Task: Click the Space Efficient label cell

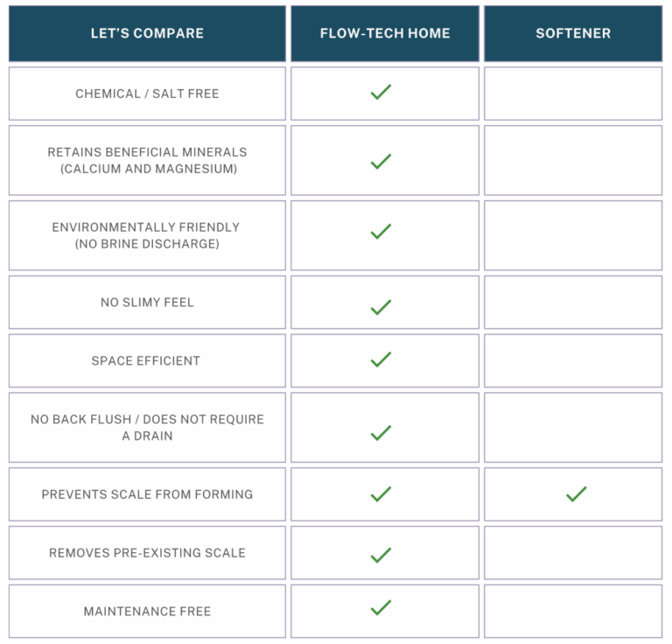Action: pos(147,360)
